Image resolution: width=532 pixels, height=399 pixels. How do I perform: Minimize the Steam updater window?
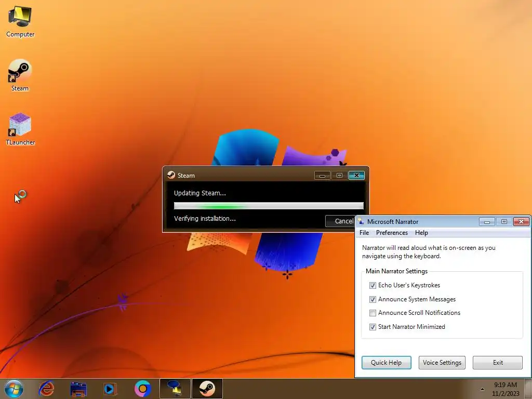pyautogui.click(x=322, y=176)
